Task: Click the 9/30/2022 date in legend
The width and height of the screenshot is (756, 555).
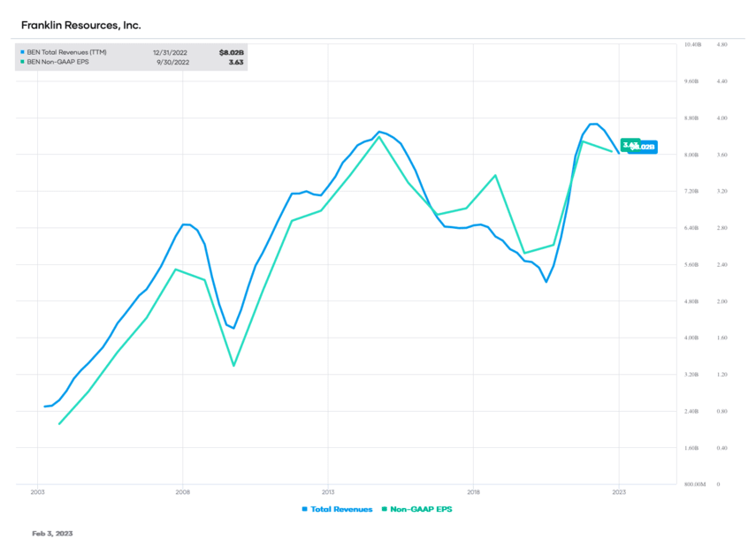Action: coord(172,62)
